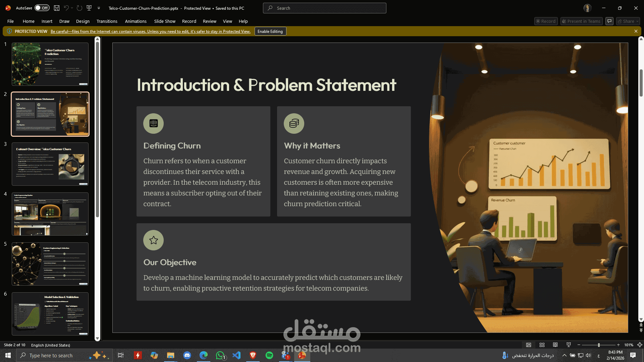The width and height of the screenshot is (644, 362).
Task: Switch to Slide Sorter view
Action: (x=542, y=345)
